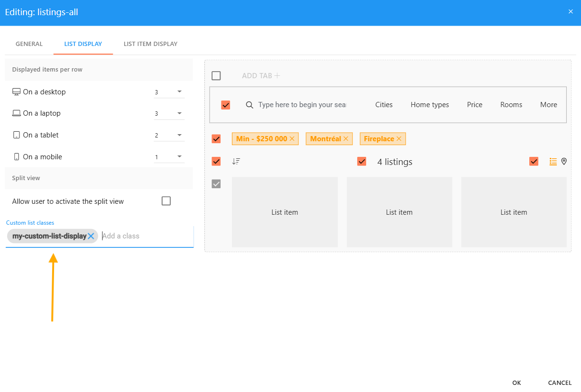Click the OK button
581x392 pixels.
(x=516, y=383)
